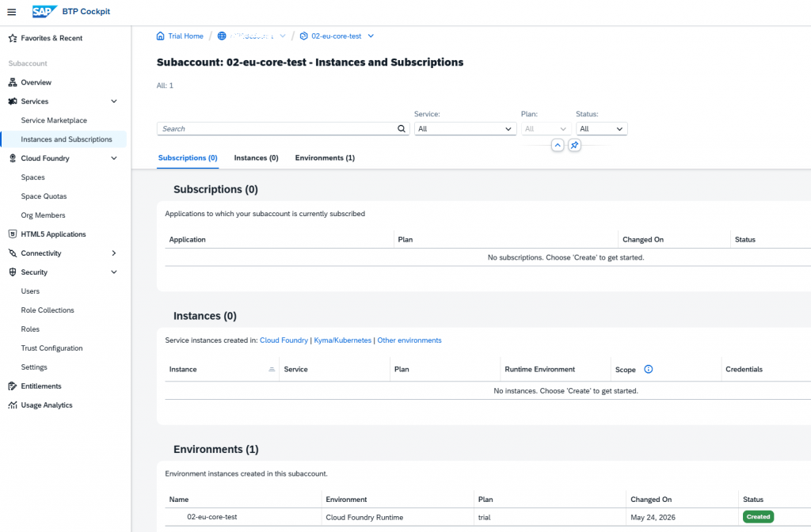Viewport: 811px width, 532px height.
Task: Collapse the Security sidebar section
Action: [114, 272]
